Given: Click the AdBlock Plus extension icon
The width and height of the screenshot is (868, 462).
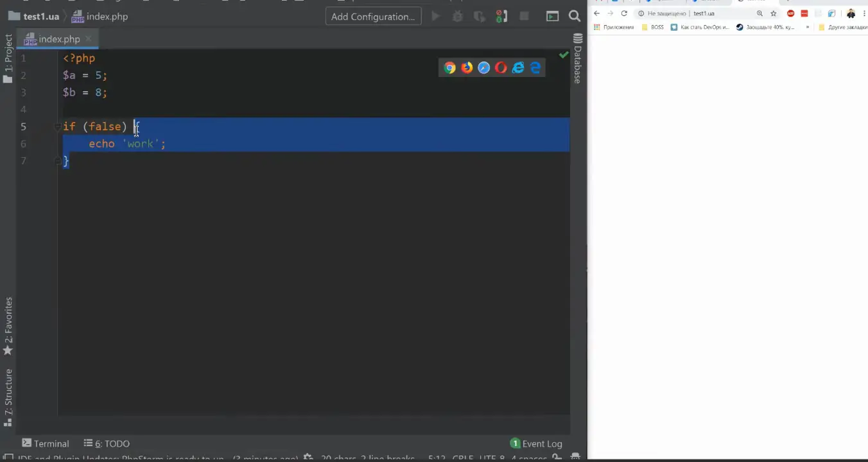Looking at the screenshot, I should pyautogui.click(x=790, y=13).
